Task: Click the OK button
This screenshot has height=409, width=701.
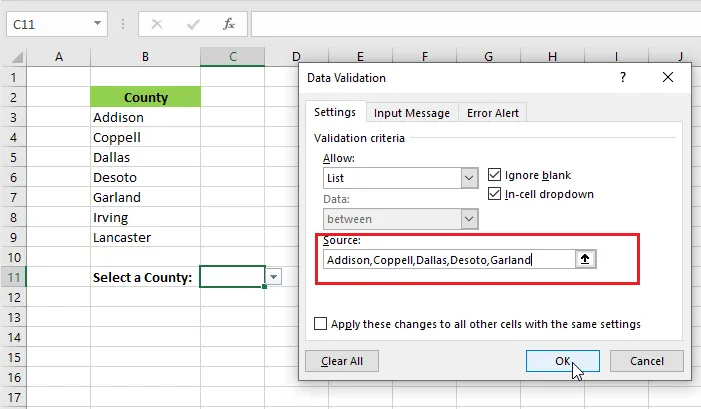Action: pos(562,361)
